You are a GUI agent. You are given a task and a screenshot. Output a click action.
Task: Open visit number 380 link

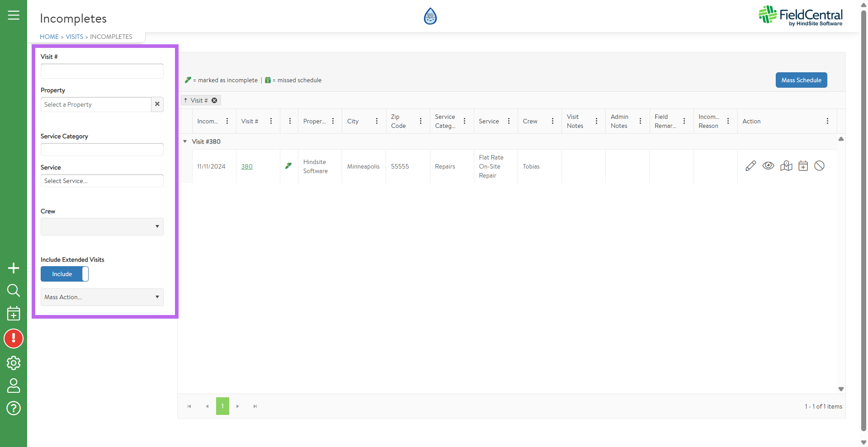point(247,166)
